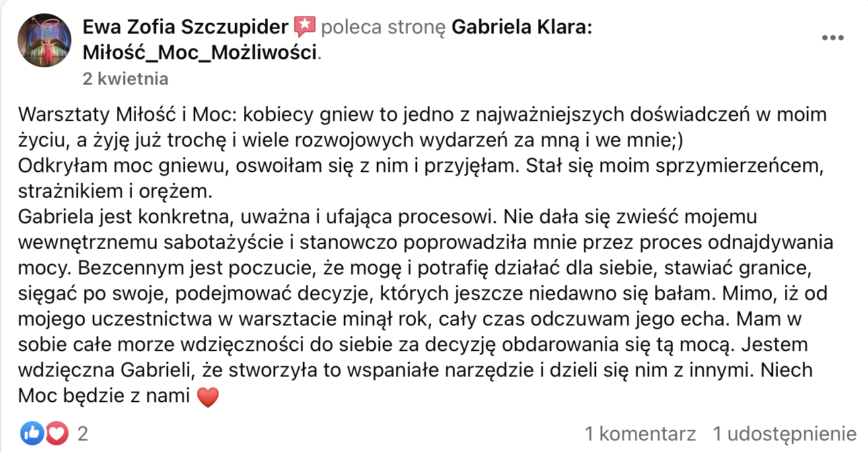The image size is (868, 452).
Task: Open the three-dots post options menu
Action: 834,38
